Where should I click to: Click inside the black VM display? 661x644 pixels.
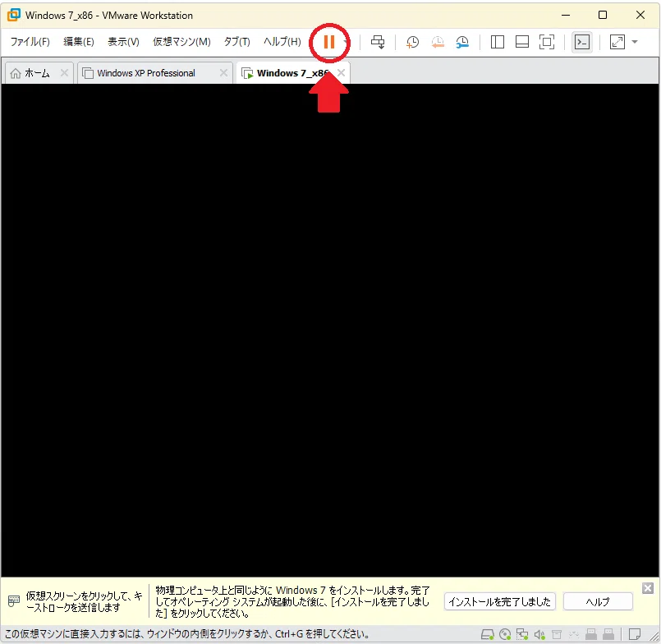point(330,329)
